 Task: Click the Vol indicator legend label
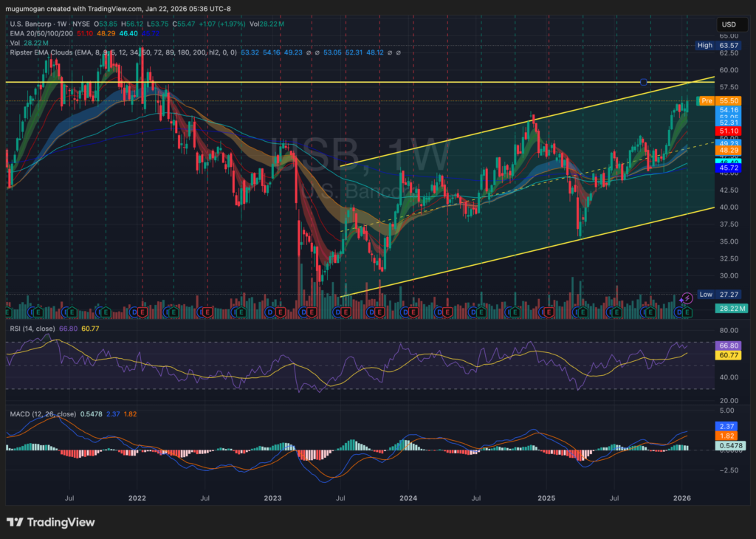click(16, 43)
